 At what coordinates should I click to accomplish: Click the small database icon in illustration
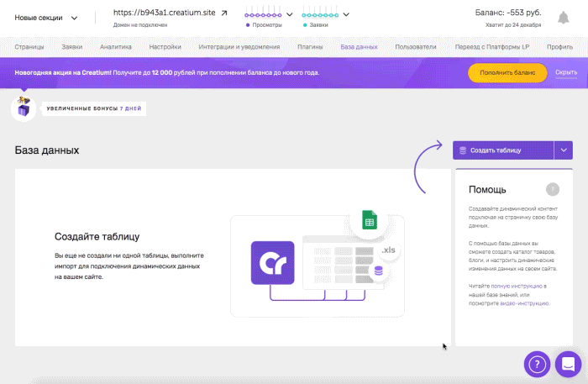click(379, 271)
